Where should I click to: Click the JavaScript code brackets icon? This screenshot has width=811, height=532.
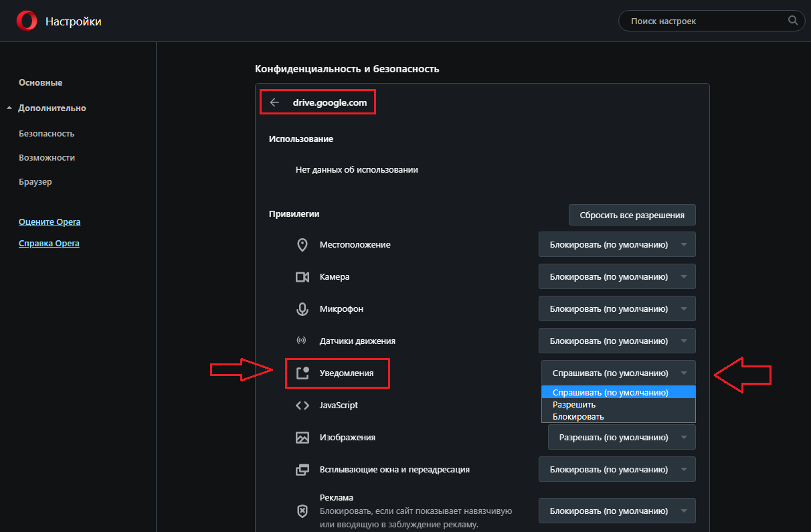tap(302, 405)
